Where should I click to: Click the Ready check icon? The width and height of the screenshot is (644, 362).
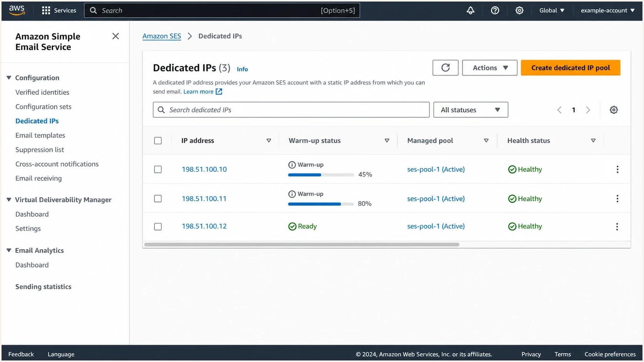pos(292,227)
